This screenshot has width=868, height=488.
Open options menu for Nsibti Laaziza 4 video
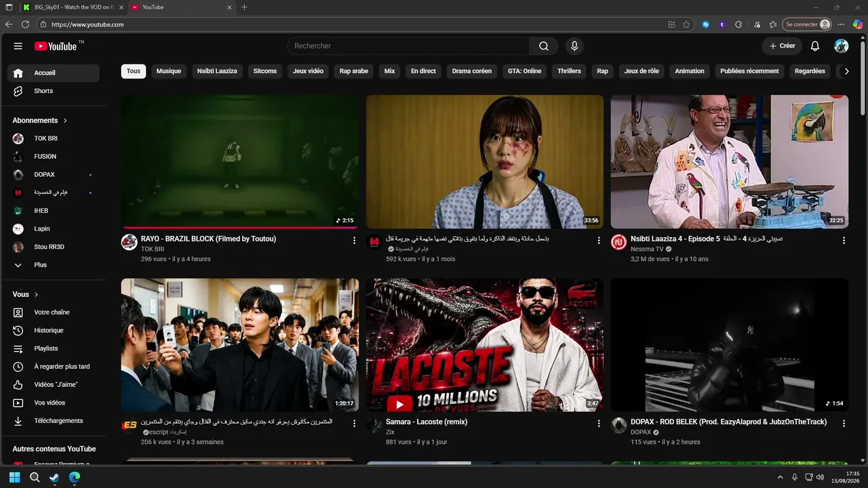pyautogui.click(x=844, y=241)
